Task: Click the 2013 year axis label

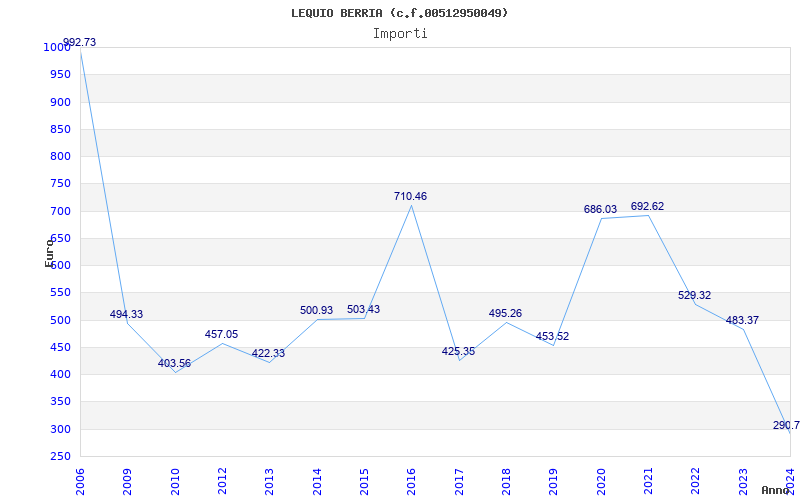Action: click(269, 482)
